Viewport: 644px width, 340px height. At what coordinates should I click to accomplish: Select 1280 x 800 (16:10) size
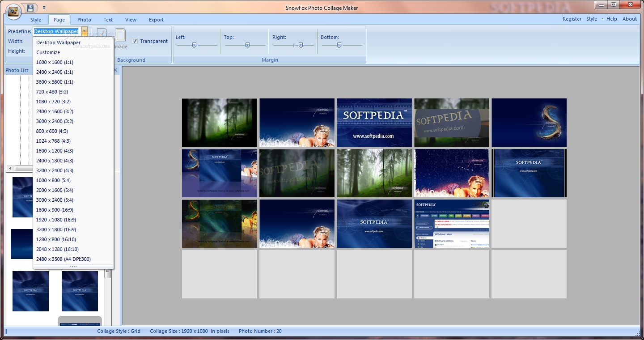pos(73,239)
